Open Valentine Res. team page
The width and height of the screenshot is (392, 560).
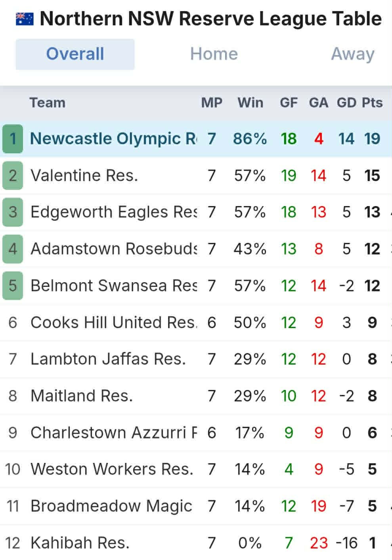[x=84, y=175]
